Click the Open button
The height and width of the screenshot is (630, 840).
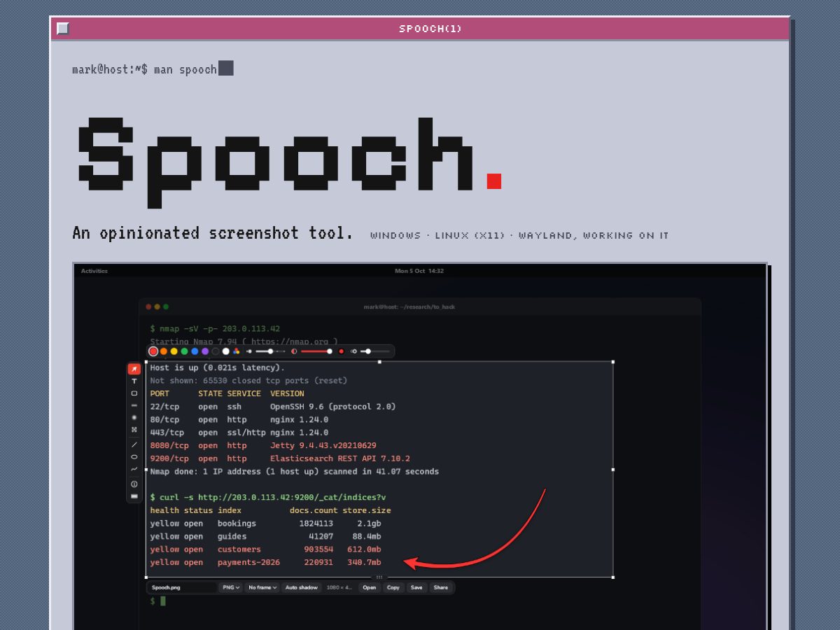click(369, 587)
